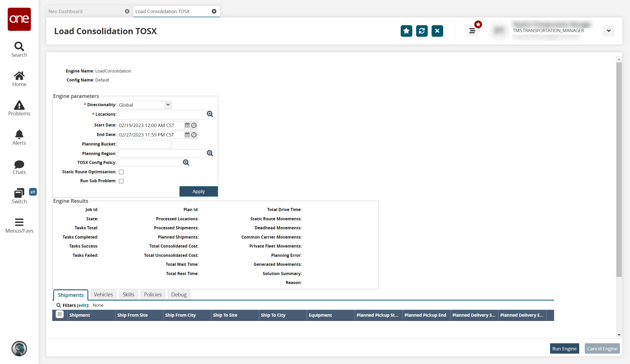Expand user profile dropdown chevron

[609, 31]
